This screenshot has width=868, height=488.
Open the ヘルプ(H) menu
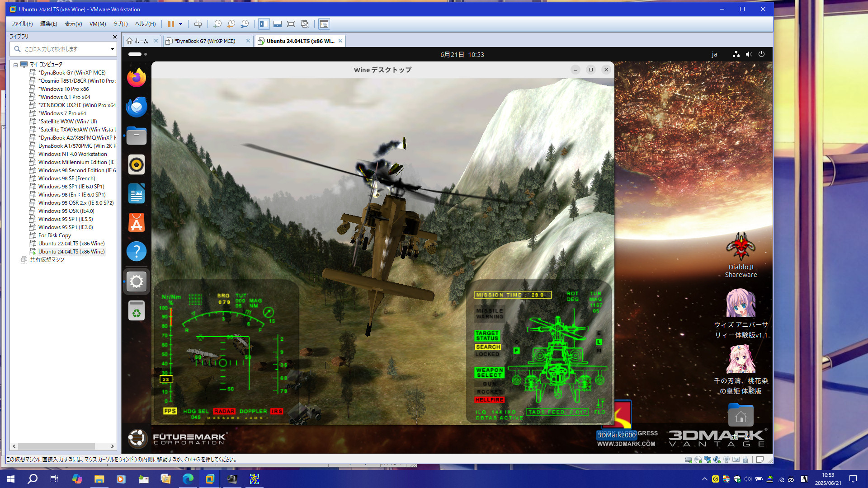pos(145,24)
